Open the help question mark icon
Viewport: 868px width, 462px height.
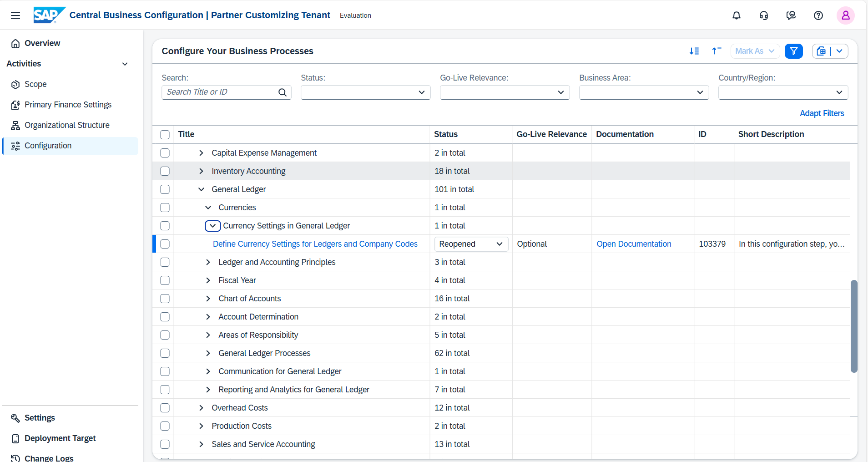point(818,15)
